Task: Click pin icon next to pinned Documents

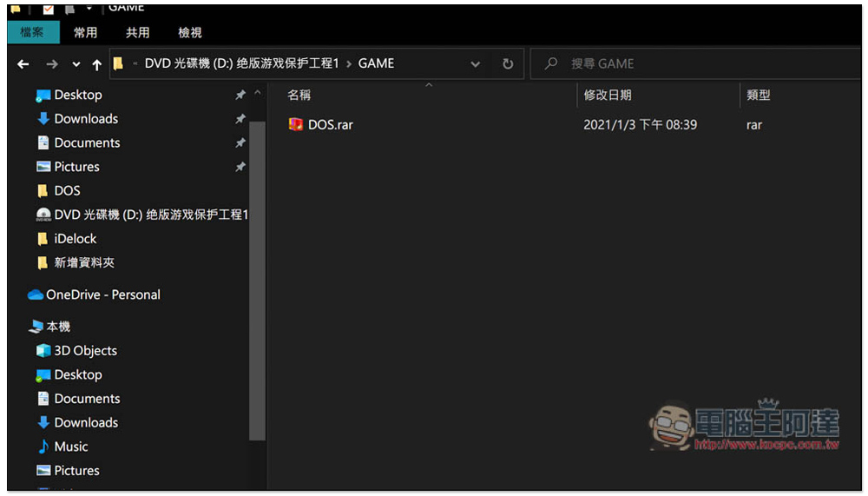Action: 240,143
